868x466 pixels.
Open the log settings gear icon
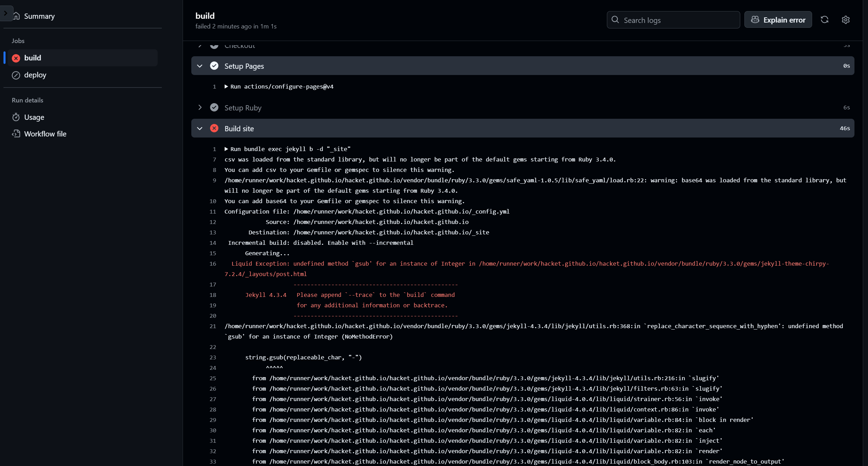point(846,20)
